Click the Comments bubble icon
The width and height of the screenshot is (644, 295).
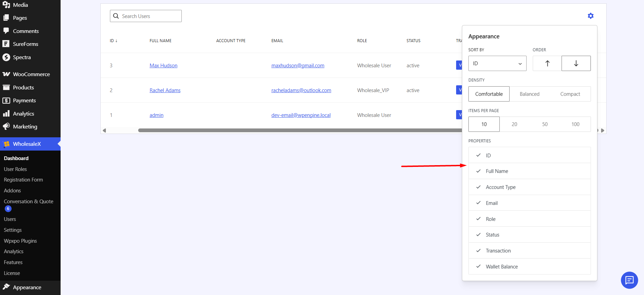pyautogui.click(x=6, y=31)
